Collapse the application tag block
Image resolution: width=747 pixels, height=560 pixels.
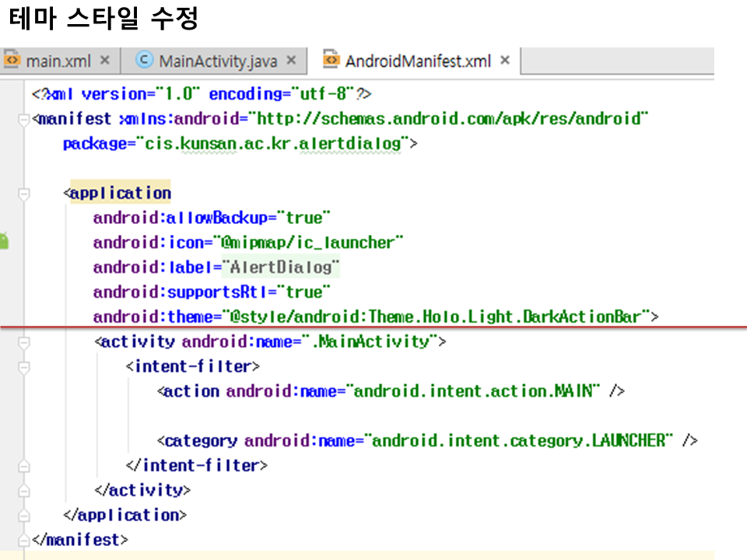(x=23, y=193)
